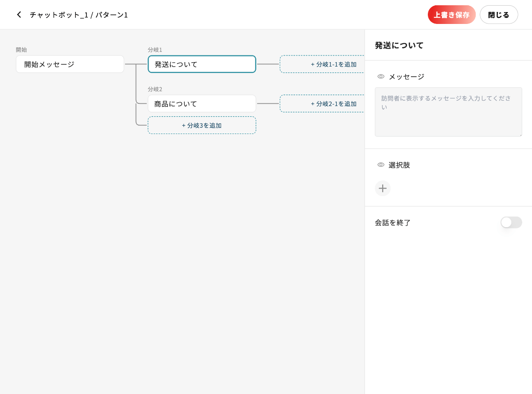Enable the 会話を終了 switch
Viewport: 532px width, 394px height.
tap(511, 222)
